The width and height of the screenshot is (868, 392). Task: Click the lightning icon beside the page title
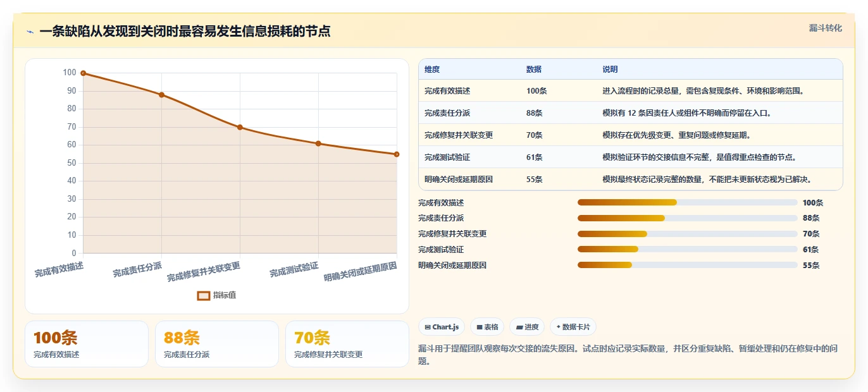[30, 32]
